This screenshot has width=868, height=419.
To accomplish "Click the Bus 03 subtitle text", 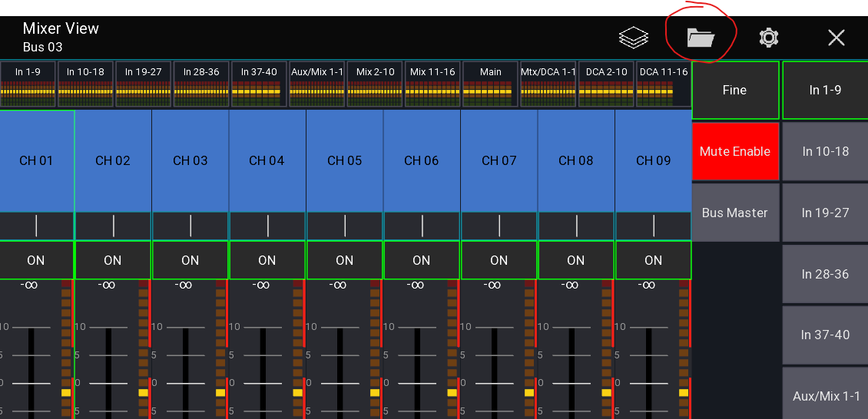I will [x=42, y=47].
